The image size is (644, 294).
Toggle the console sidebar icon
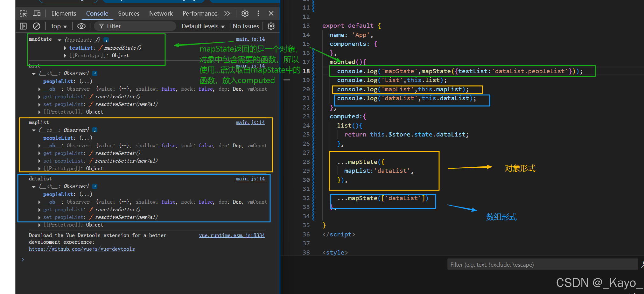click(x=23, y=26)
